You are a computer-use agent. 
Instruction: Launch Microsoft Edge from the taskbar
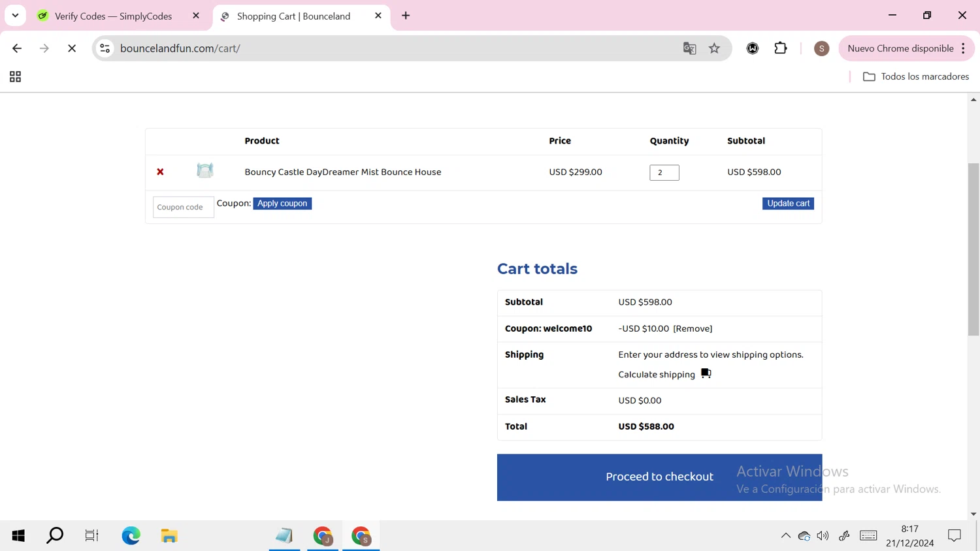[x=131, y=536]
